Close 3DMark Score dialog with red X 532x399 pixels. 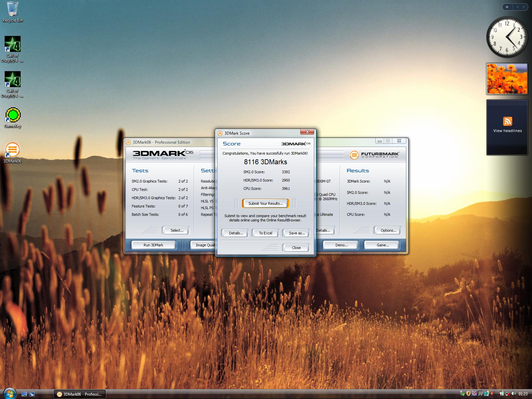point(307,132)
